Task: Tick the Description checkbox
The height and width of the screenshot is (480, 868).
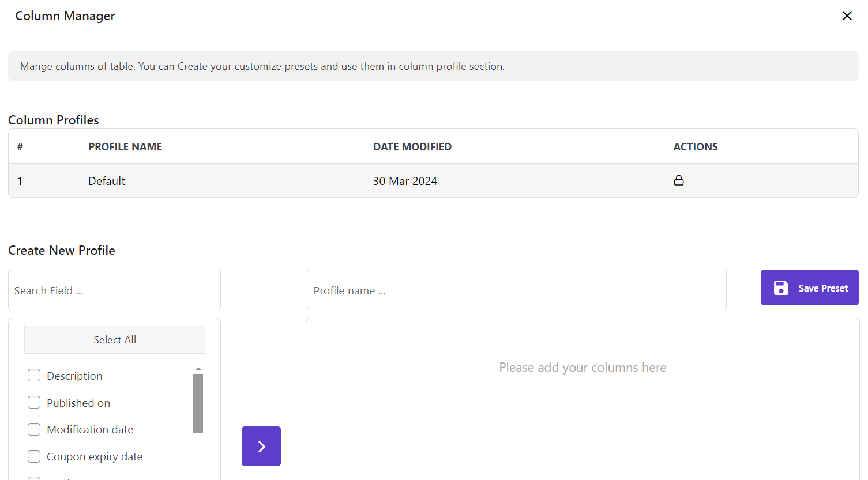Action: coord(34,376)
